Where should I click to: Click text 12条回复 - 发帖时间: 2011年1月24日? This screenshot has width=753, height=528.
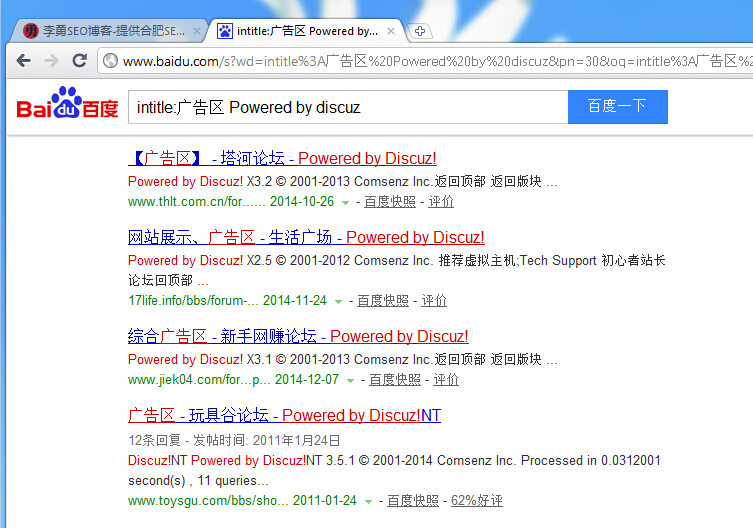(234, 440)
